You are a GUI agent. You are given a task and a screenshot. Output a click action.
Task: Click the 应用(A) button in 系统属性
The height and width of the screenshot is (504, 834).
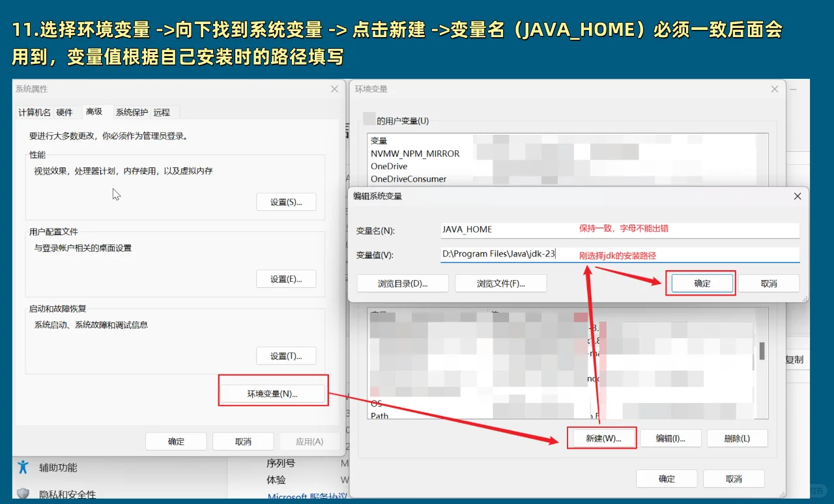pyautogui.click(x=309, y=441)
